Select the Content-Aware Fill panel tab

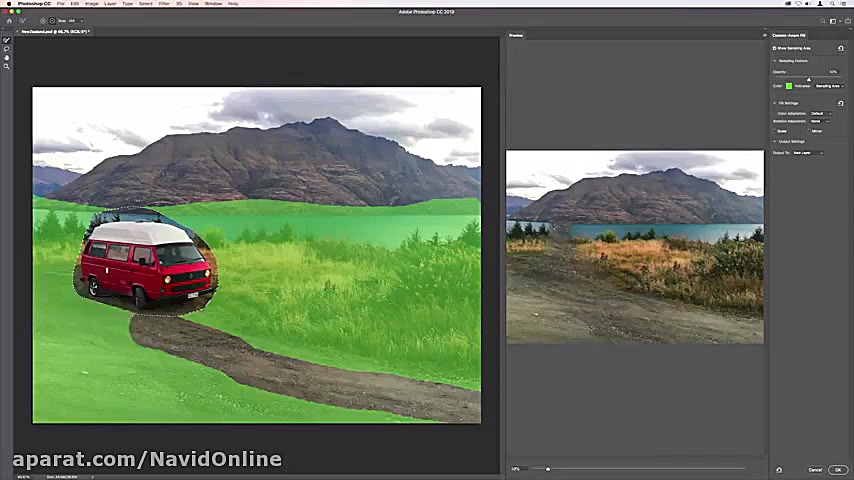[x=789, y=35]
